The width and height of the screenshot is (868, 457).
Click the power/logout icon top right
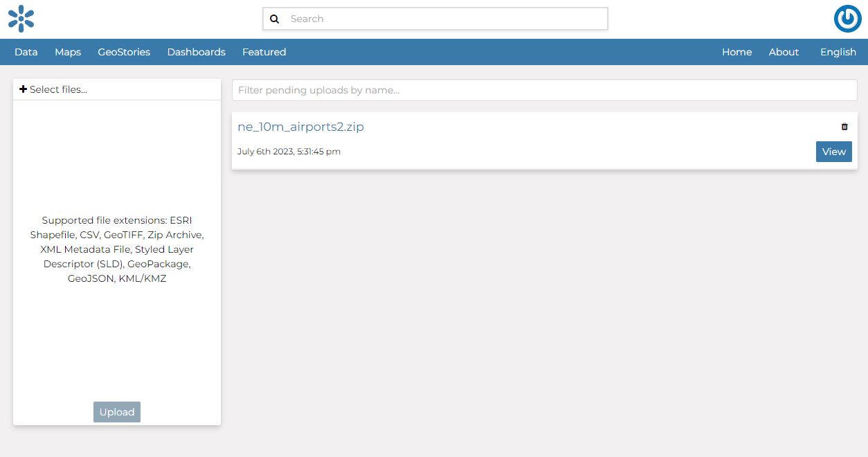847,19
